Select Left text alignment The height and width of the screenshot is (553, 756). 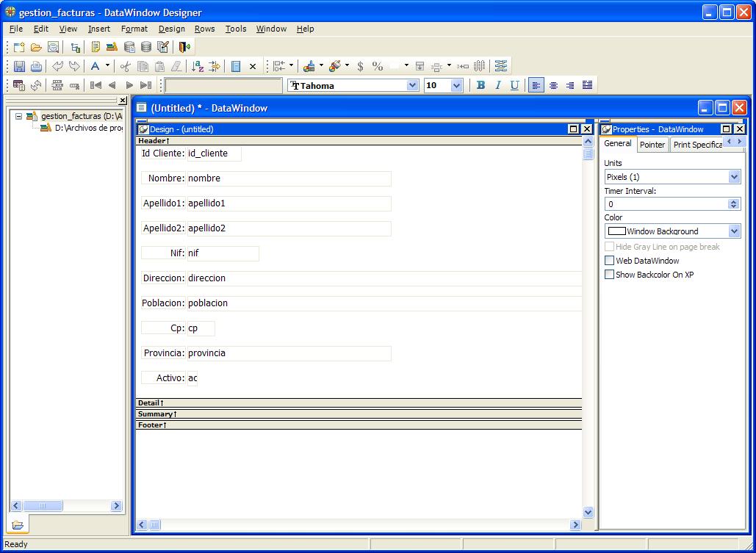pos(536,85)
